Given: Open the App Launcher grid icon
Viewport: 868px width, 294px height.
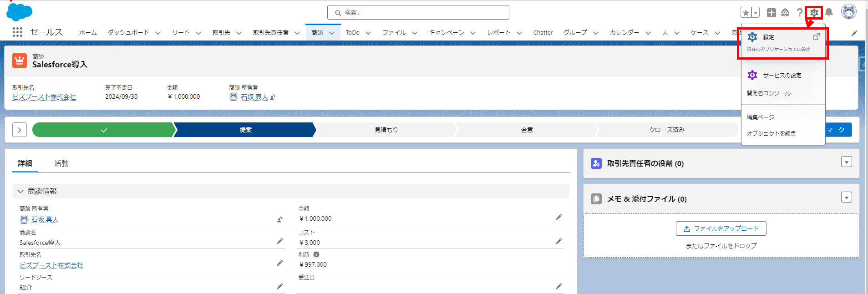Looking at the screenshot, I should tap(18, 32).
